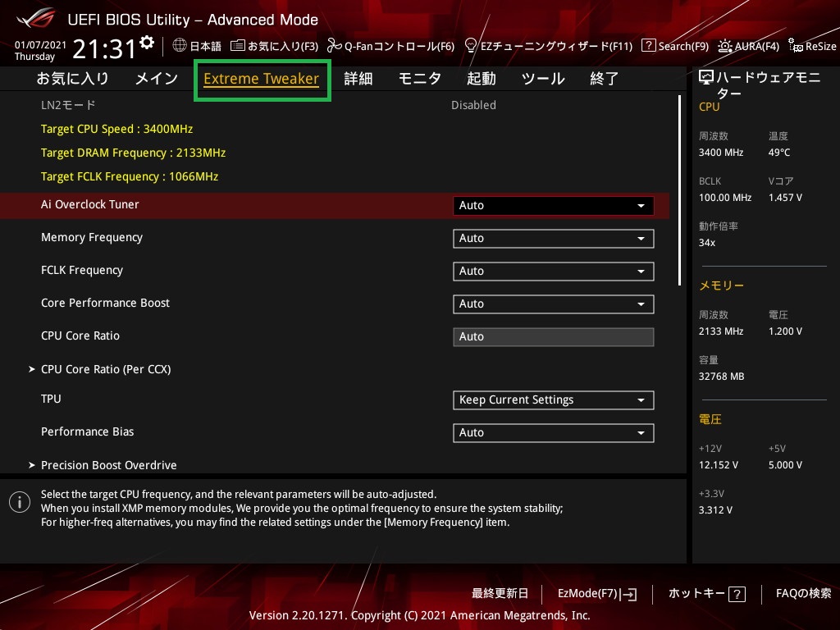Click the +12V 12.152 V reading
Screen dimensions: 840x630
pyautogui.click(x=719, y=465)
